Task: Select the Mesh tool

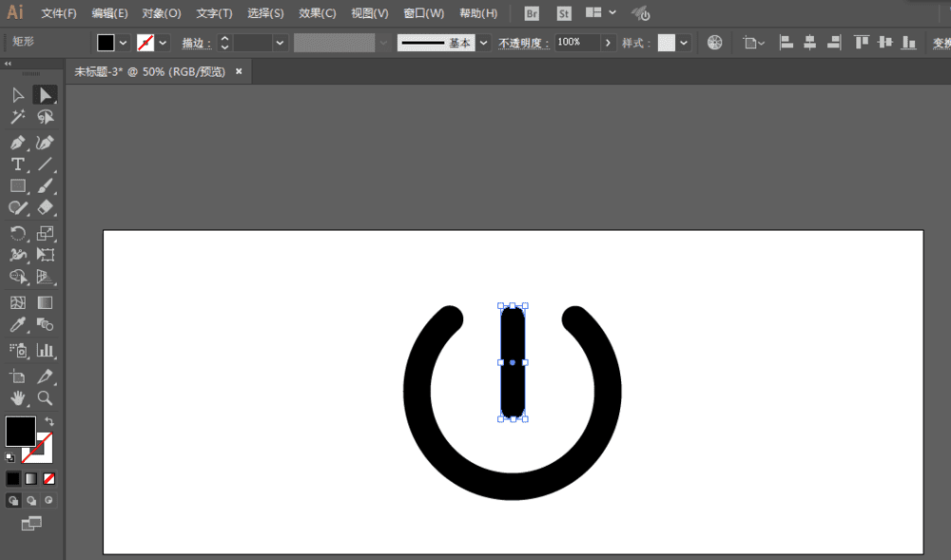Action: point(17,302)
